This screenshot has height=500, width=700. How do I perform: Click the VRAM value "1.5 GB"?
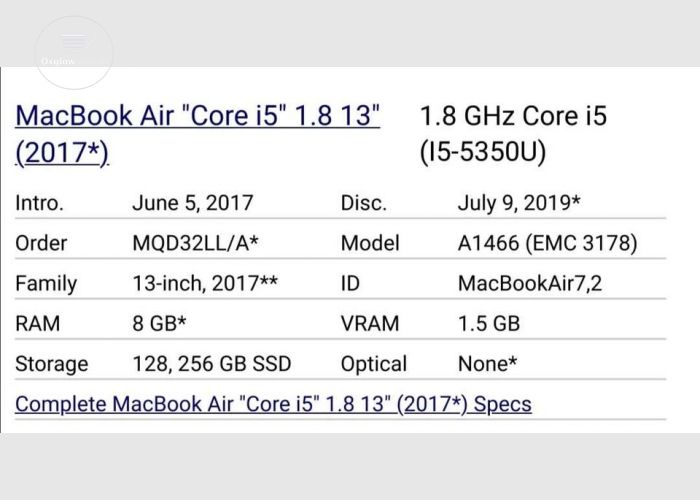click(x=489, y=324)
